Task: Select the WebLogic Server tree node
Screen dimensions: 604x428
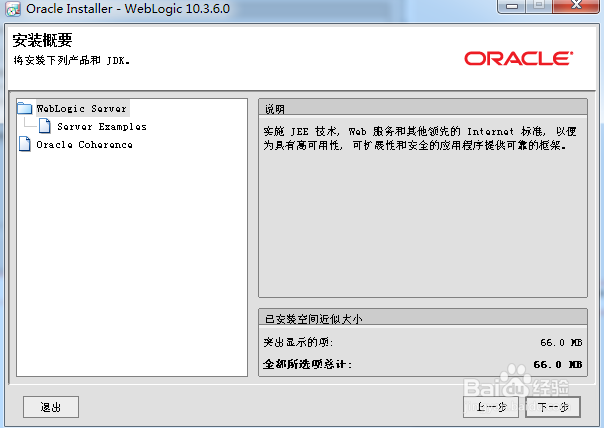Action: pyautogui.click(x=82, y=108)
